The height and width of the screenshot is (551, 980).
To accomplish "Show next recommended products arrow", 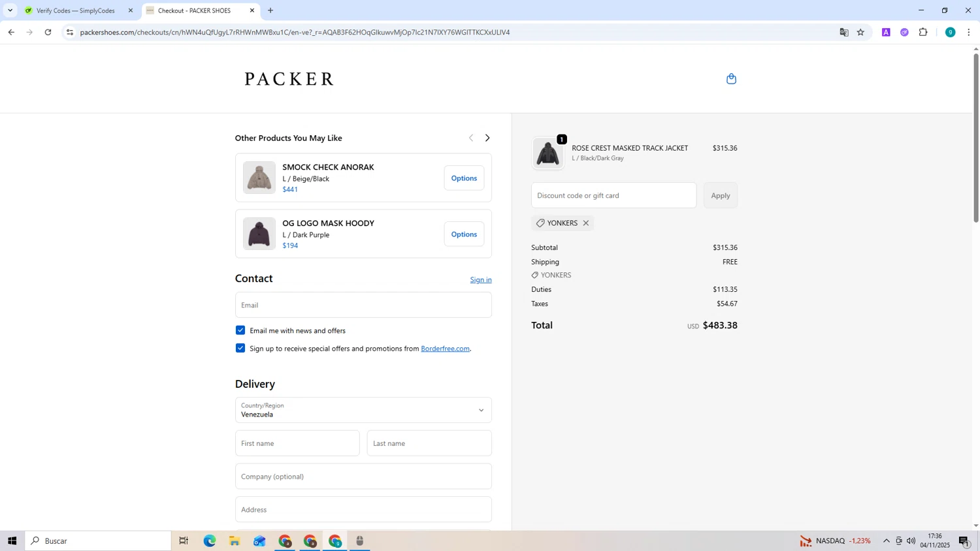I will [x=487, y=138].
